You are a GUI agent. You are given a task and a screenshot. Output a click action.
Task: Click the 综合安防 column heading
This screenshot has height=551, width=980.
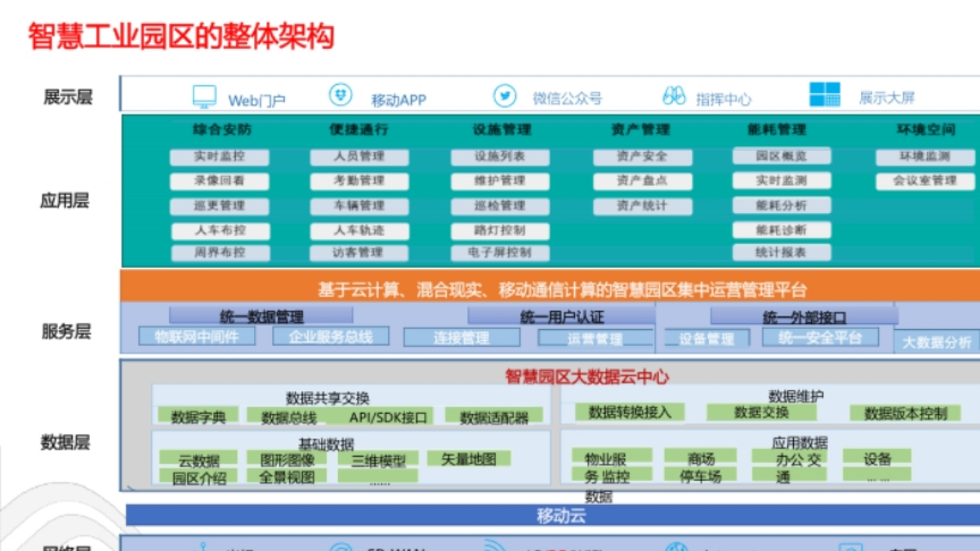click(x=222, y=130)
